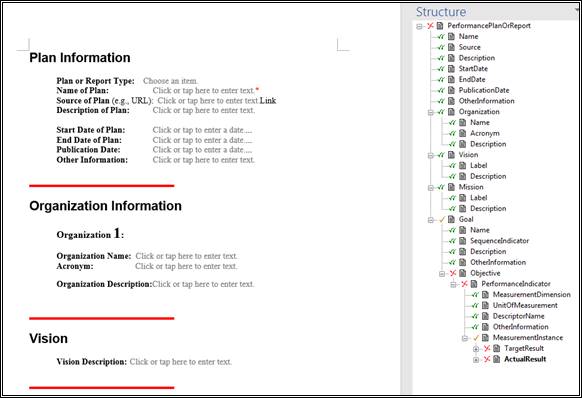
Task: Click the Acronym text field in document
Action: (186, 266)
